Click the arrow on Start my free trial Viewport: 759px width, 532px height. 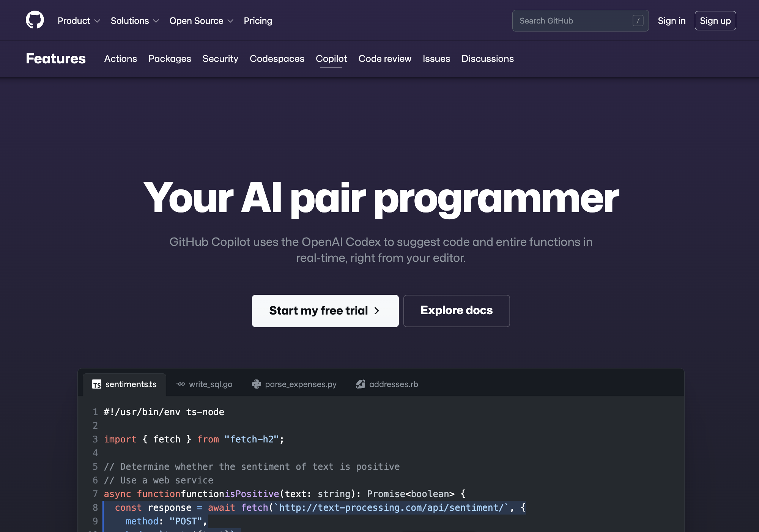377,311
